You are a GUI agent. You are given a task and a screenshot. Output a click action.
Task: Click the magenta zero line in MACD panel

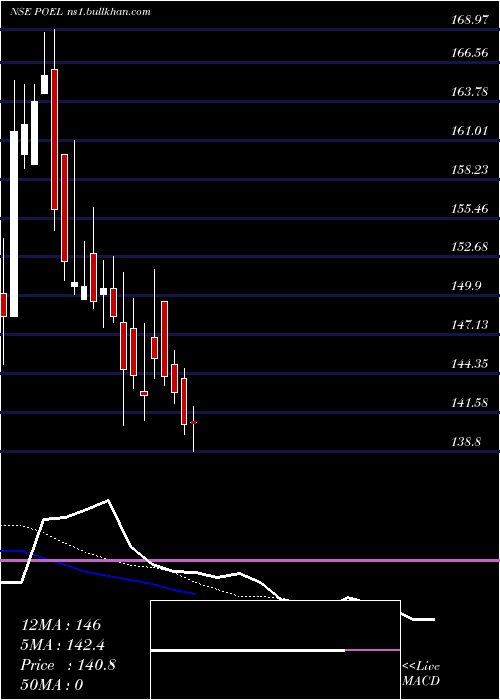pyautogui.click(x=250, y=560)
